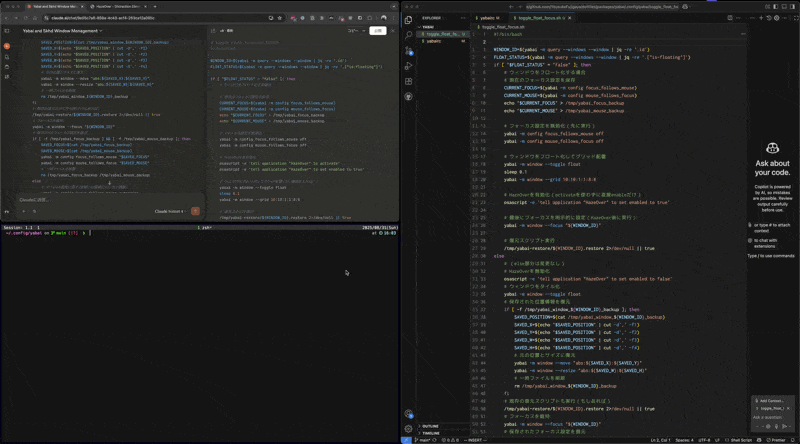
Task: Open the Search view in VS Code activity bar
Action: (x=408, y=35)
